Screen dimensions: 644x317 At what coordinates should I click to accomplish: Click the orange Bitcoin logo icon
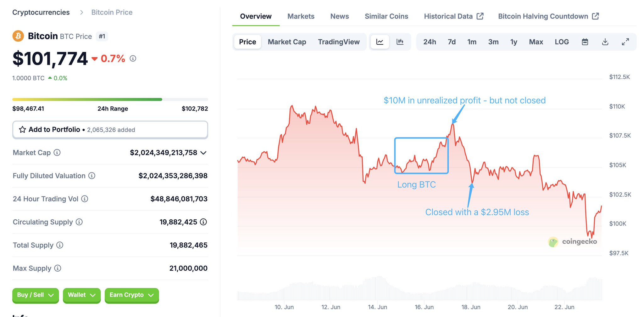[18, 36]
